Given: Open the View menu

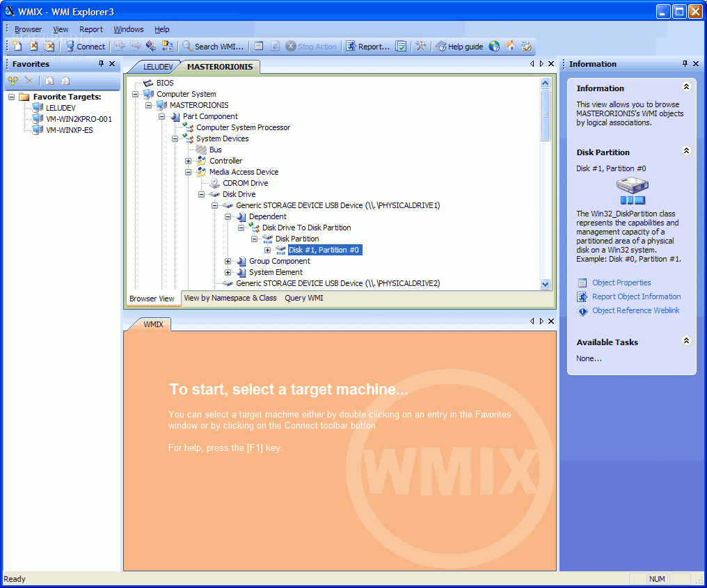Looking at the screenshot, I should click(61, 29).
